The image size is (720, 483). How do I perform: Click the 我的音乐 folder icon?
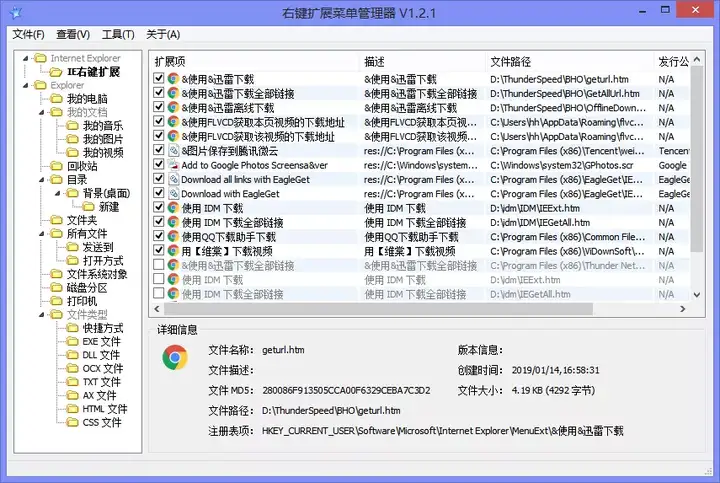(72, 126)
